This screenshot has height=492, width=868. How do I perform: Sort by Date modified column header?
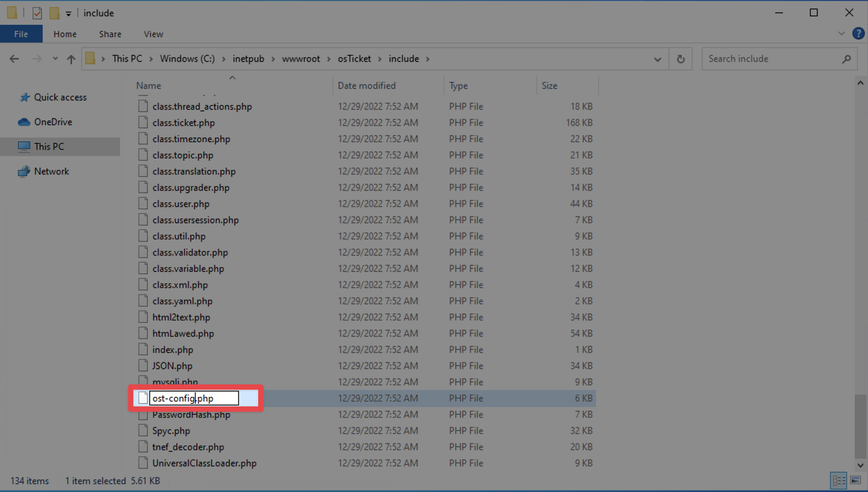pos(366,85)
